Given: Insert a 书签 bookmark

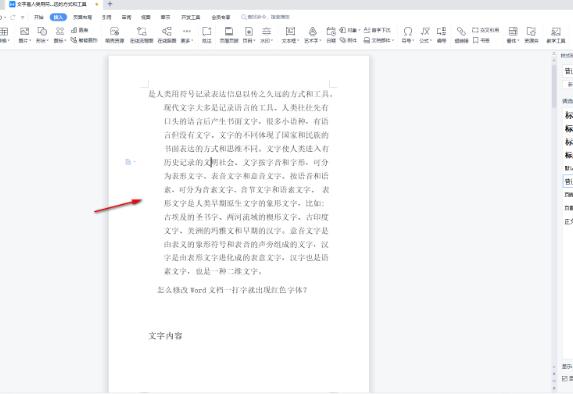Looking at the screenshot, I should 481,40.
